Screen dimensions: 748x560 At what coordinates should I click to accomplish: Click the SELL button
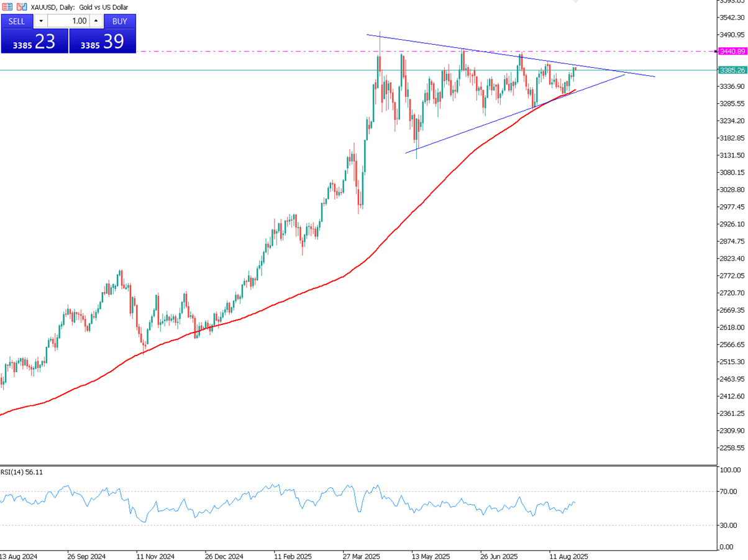pyautogui.click(x=17, y=21)
